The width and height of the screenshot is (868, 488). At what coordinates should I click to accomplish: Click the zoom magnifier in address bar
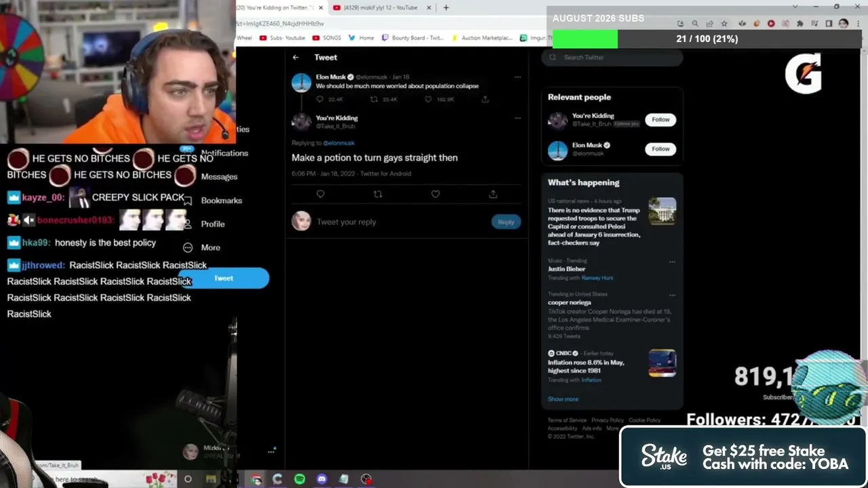pyautogui.click(x=695, y=24)
